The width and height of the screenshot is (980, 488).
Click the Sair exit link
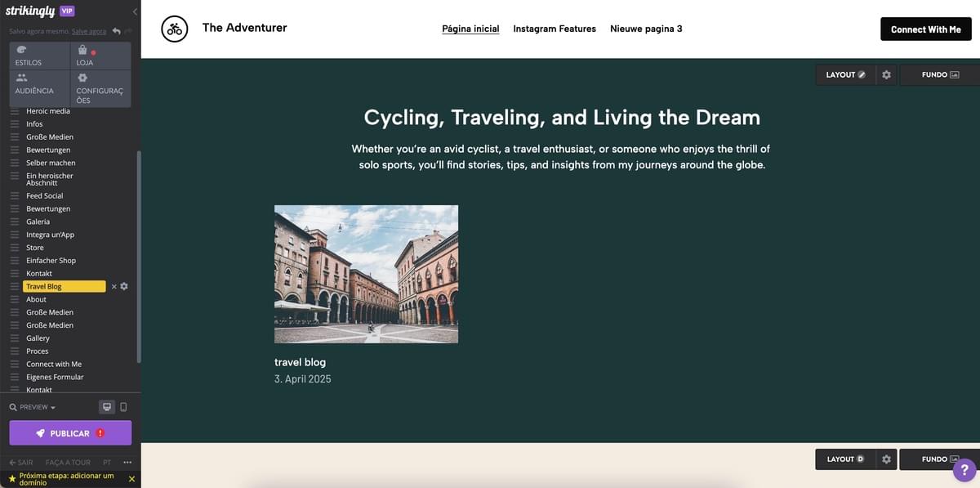coord(21,463)
